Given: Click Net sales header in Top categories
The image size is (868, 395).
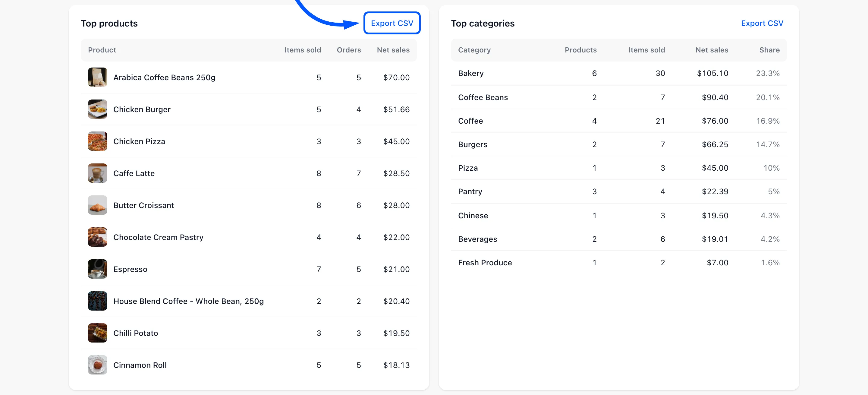Looking at the screenshot, I should click(712, 50).
